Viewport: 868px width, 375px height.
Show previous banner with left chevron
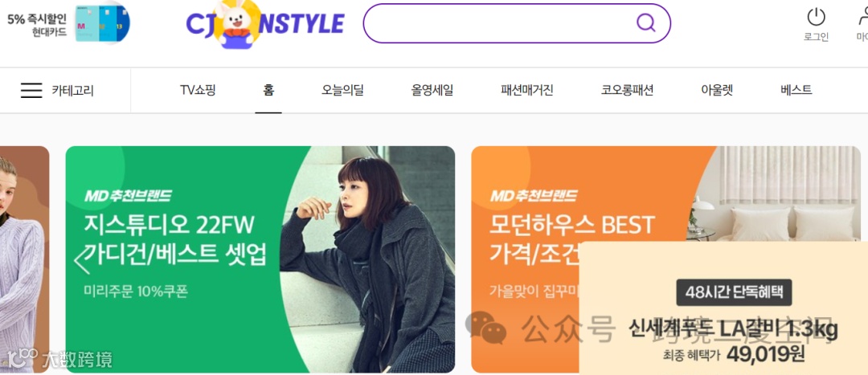[x=82, y=259]
